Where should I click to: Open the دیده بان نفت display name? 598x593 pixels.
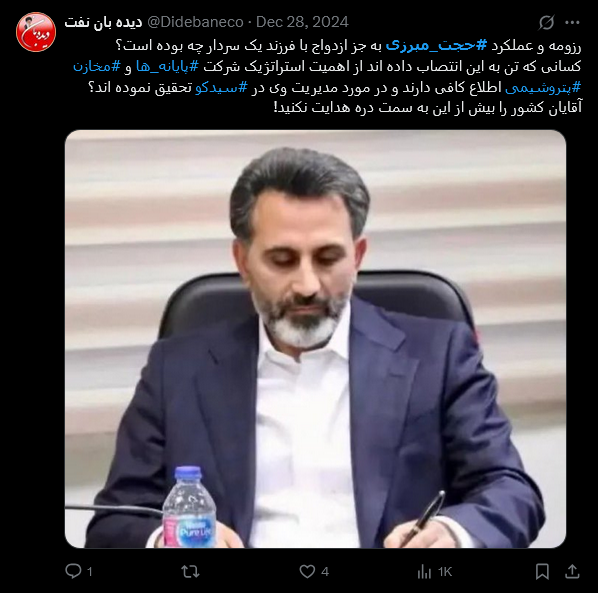(x=103, y=22)
